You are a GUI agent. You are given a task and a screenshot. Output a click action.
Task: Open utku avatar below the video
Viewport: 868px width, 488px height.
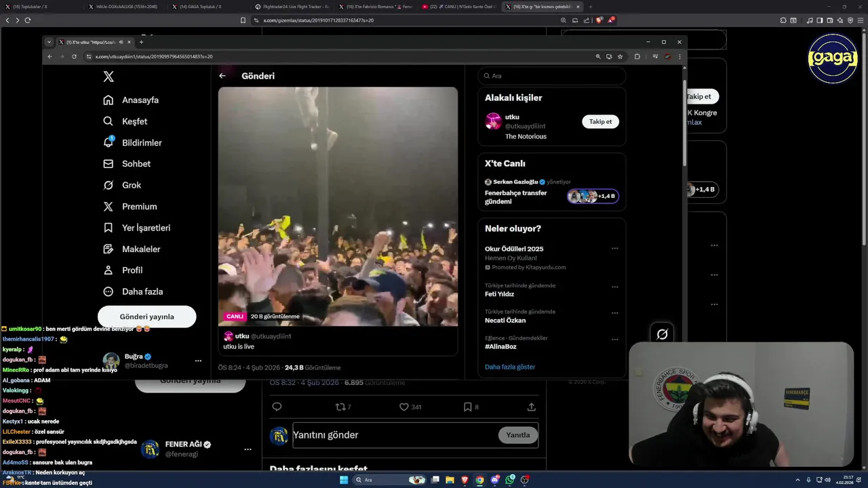pos(229,336)
